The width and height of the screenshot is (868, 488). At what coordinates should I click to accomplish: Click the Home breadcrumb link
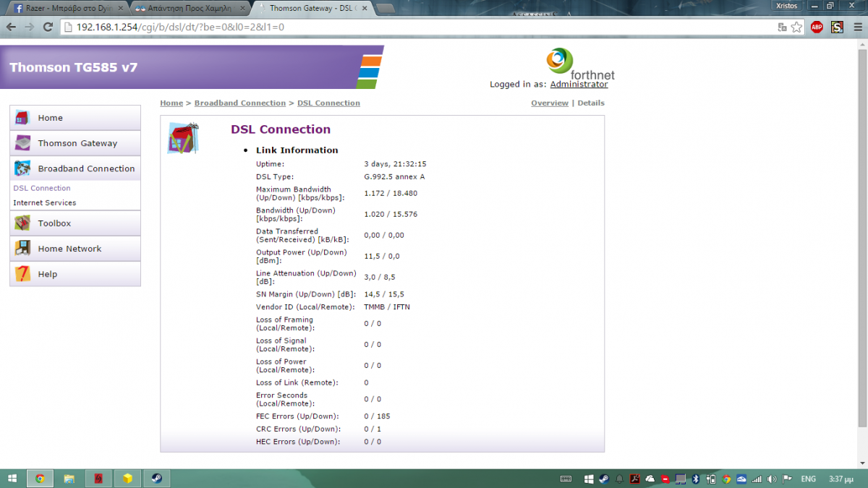(171, 103)
